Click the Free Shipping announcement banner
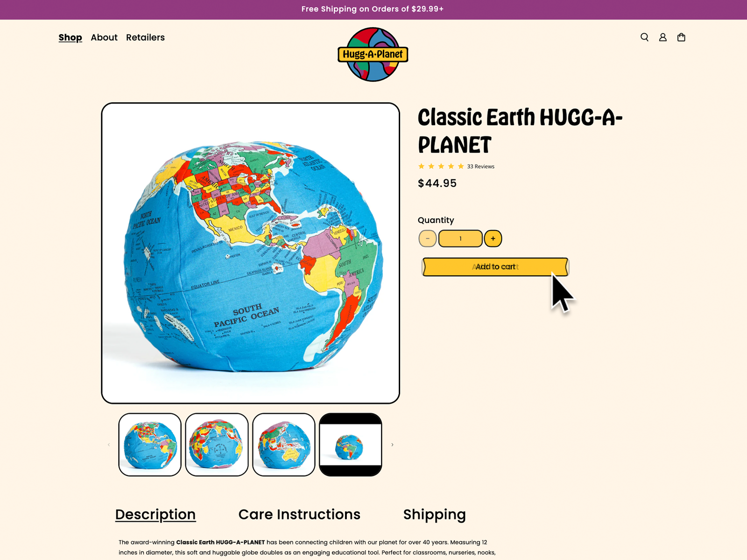747x560 pixels. pyautogui.click(x=373, y=9)
